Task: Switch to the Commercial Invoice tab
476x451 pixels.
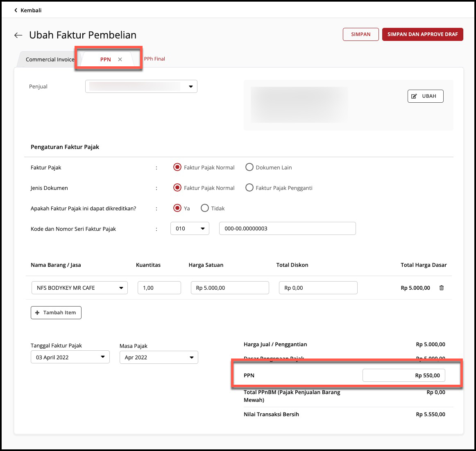Action: click(50, 59)
